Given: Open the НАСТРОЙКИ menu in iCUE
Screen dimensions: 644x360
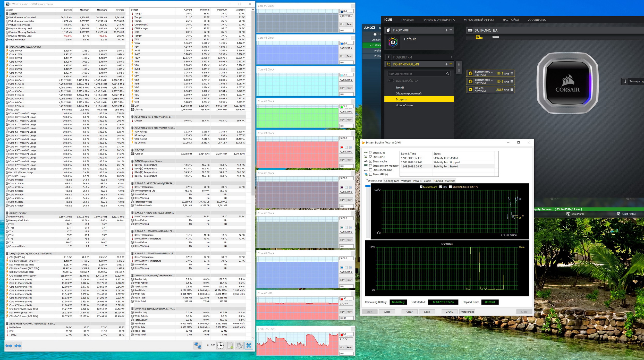Looking at the screenshot, I should [x=511, y=20].
